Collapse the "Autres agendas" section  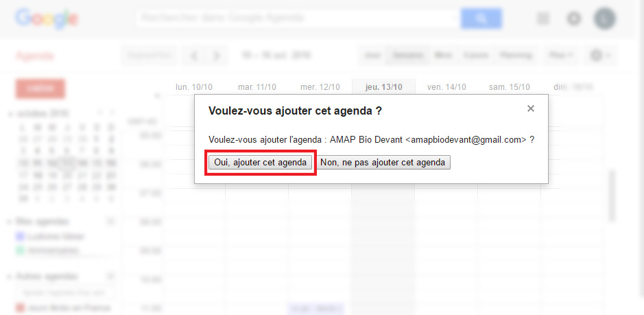point(10,277)
